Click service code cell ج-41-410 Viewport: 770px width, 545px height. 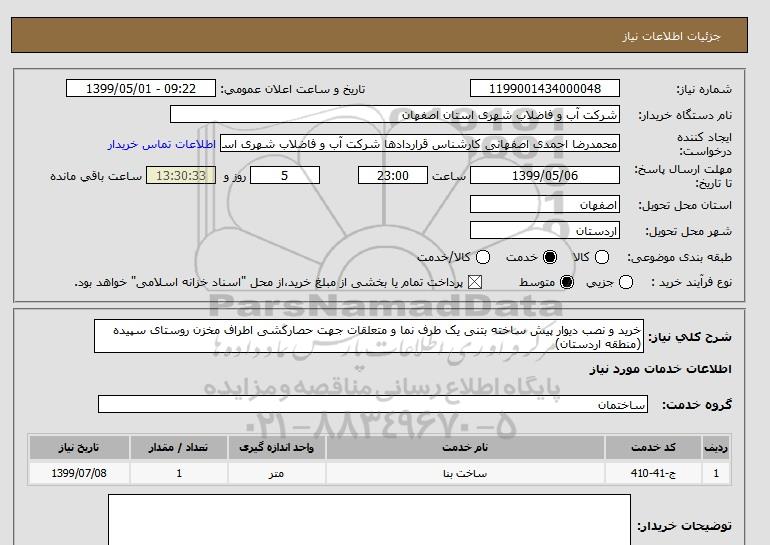(x=653, y=473)
